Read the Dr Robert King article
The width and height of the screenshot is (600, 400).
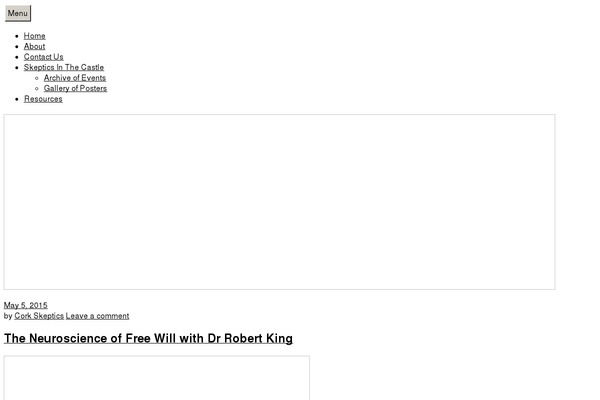[x=148, y=338]
